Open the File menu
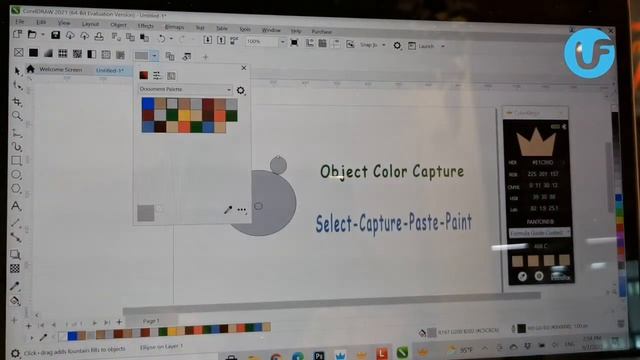Screen dimensions: 640x360 [x=20, y=21]
